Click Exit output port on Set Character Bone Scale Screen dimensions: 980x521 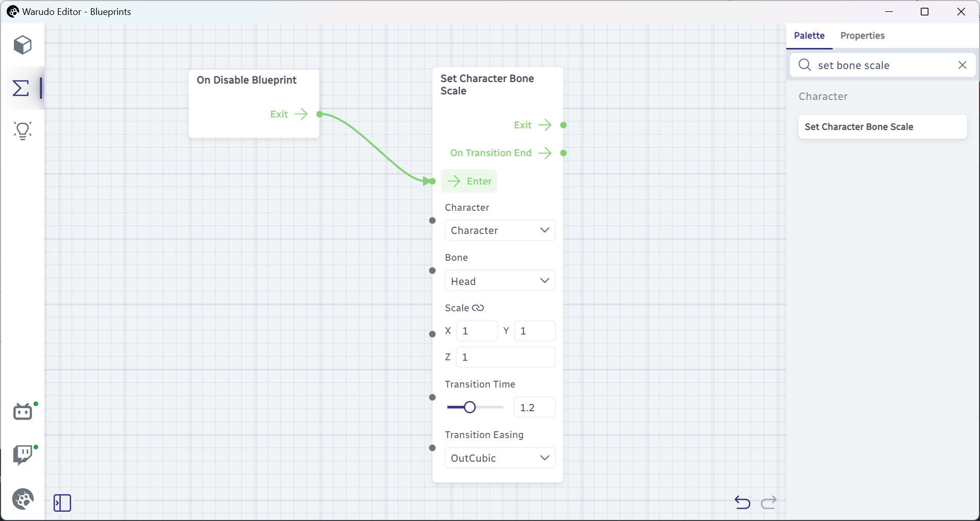pyautogui.click(x=564, y=125)
